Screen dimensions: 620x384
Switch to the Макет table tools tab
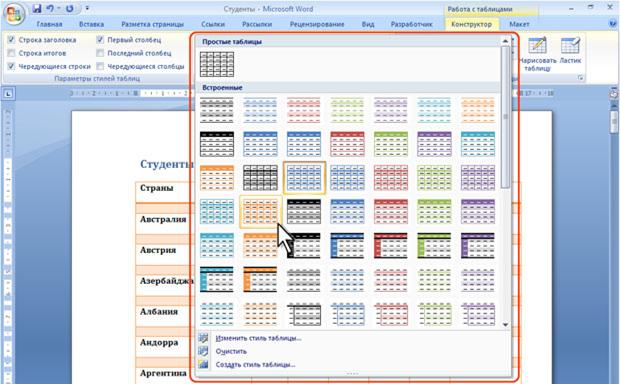(x=519, y=24)
